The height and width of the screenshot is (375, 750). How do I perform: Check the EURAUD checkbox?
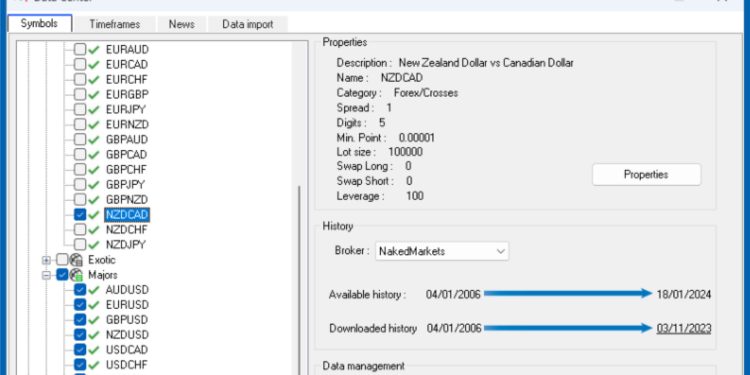pyautogui.click(x=80, y=49)
